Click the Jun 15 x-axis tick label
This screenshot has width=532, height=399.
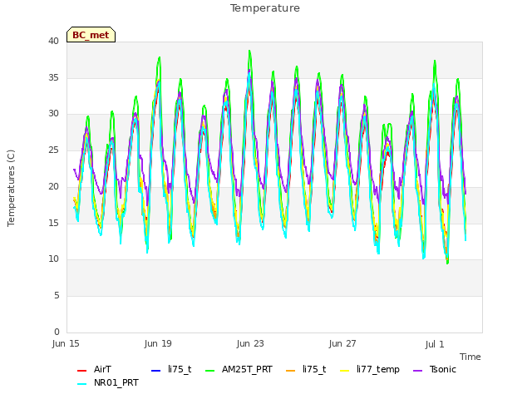[x=66, y=343]
